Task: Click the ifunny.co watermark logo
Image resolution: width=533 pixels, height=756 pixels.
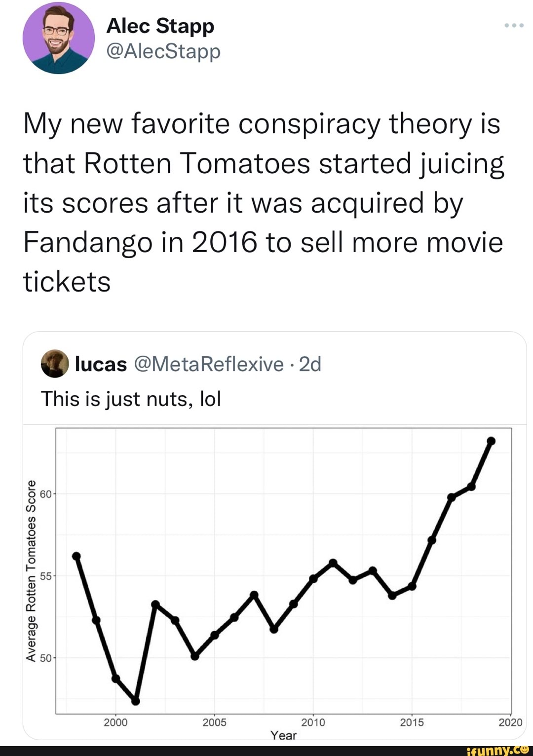Action: [x=497, y=750]
